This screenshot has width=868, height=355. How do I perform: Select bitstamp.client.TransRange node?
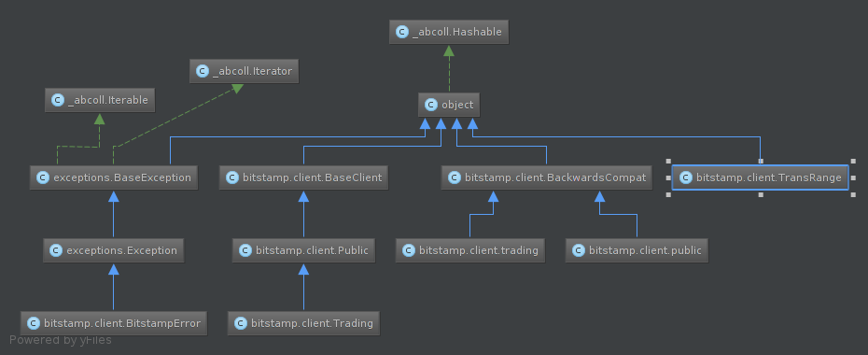tap(760, 177)
